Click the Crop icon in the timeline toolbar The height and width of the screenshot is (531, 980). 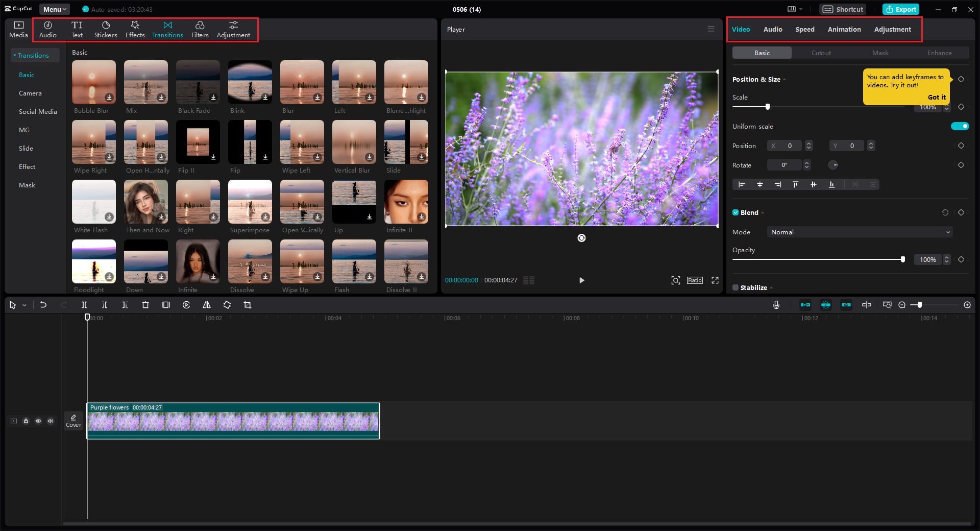pyautogui.click(x=248, y=305)
